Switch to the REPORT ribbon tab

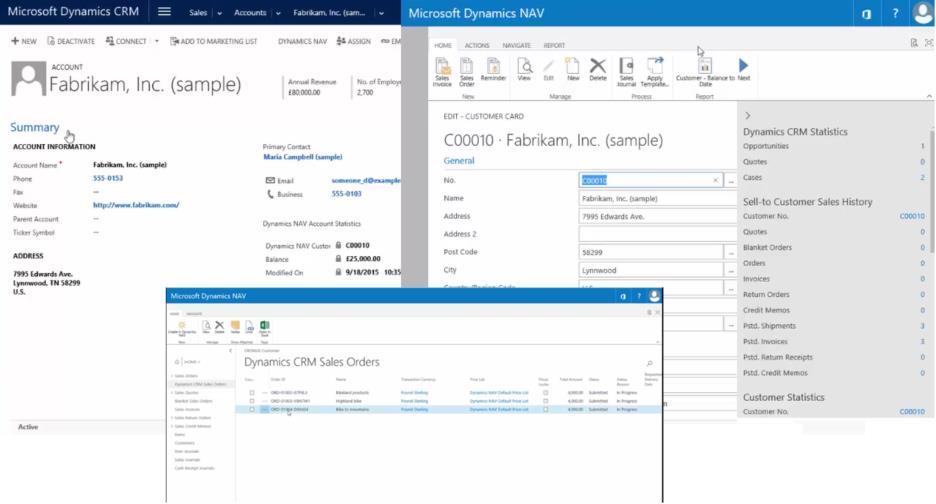tap(554, 45)
